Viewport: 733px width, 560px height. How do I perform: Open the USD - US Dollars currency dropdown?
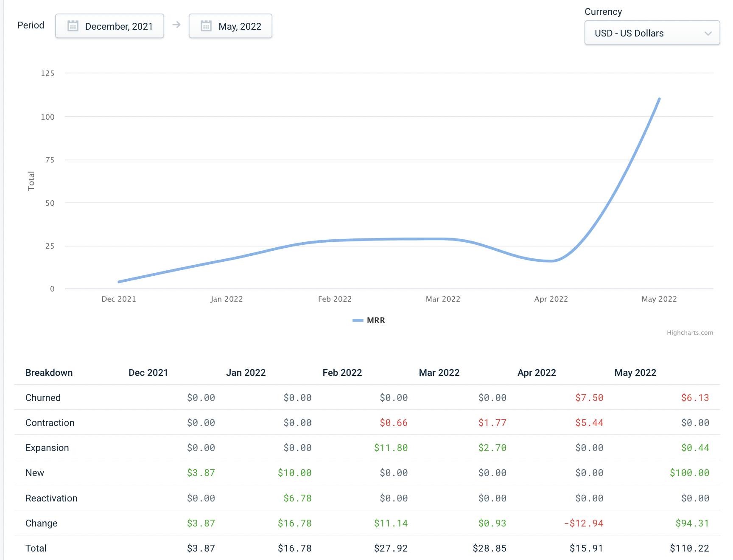point(652,33)
